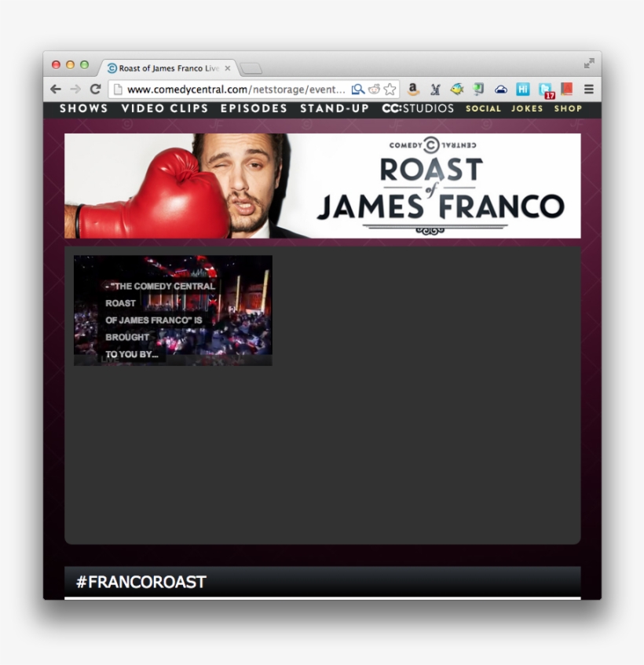Open the Twitter notifications extension showing 17

coord(545,89)
